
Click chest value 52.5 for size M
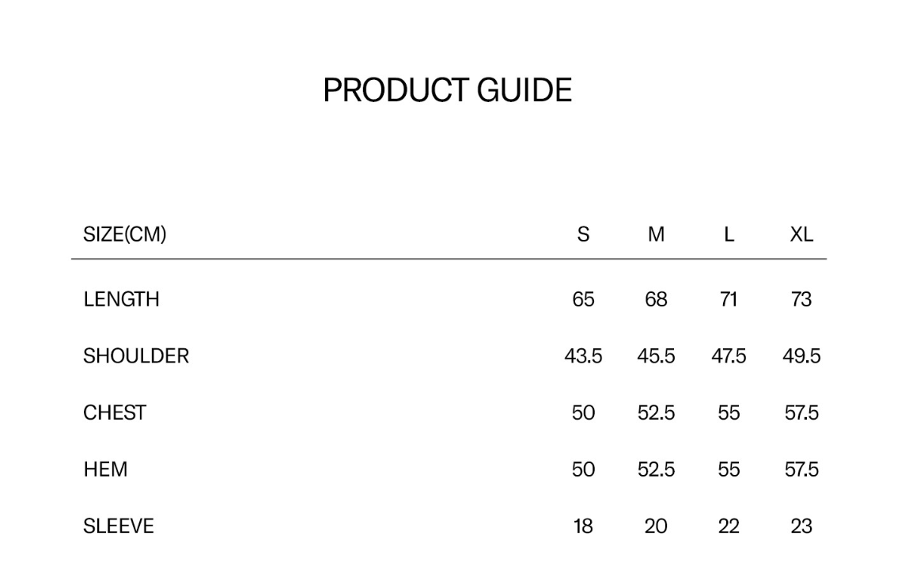656,412
